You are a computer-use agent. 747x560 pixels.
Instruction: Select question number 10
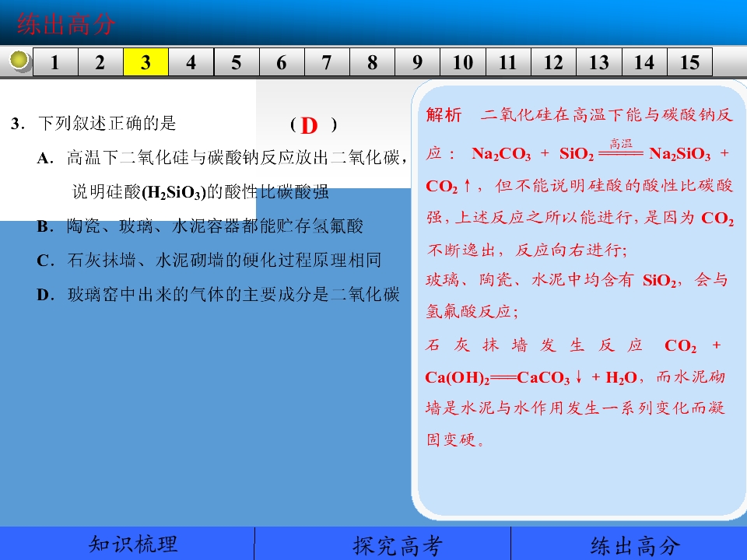[x=463, y=62]
